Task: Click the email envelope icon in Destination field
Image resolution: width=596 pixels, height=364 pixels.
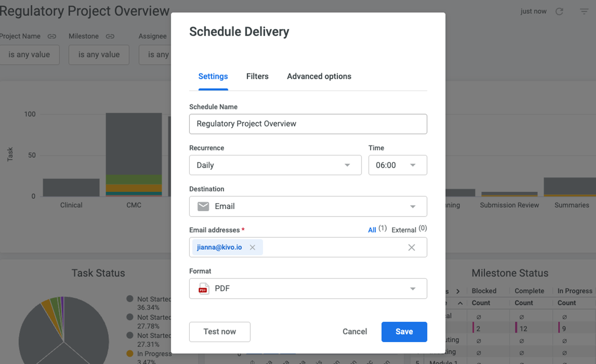Action: coord(203,206)
